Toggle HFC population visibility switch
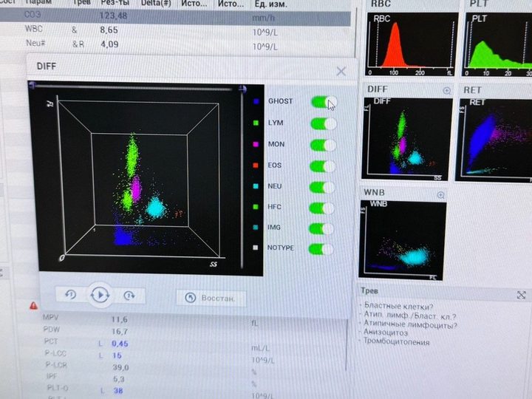 pyautogui.click(x=321, y=208)
